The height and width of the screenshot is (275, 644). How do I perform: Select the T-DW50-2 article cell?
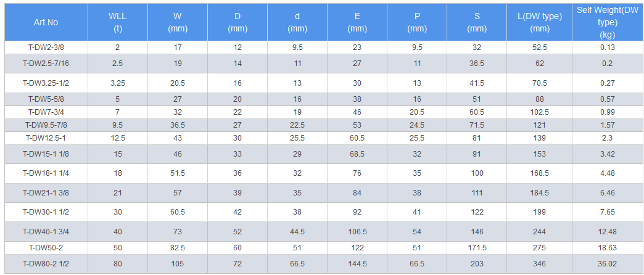coord(46,248)
